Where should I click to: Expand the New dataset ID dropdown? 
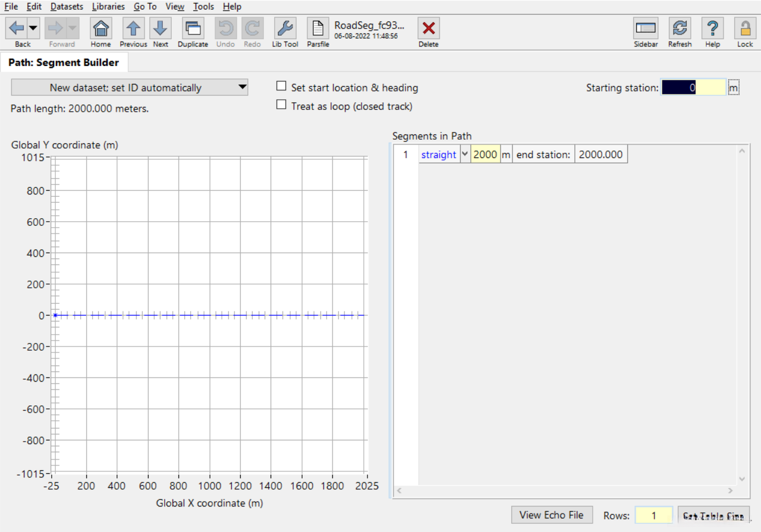pyautogui.click(x=242, y=87)
